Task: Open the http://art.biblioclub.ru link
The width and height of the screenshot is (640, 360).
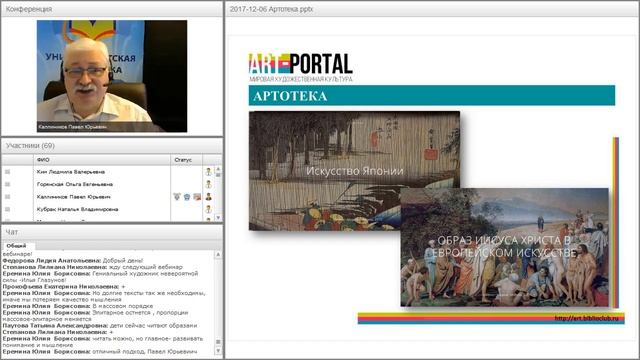Action: 587,318
